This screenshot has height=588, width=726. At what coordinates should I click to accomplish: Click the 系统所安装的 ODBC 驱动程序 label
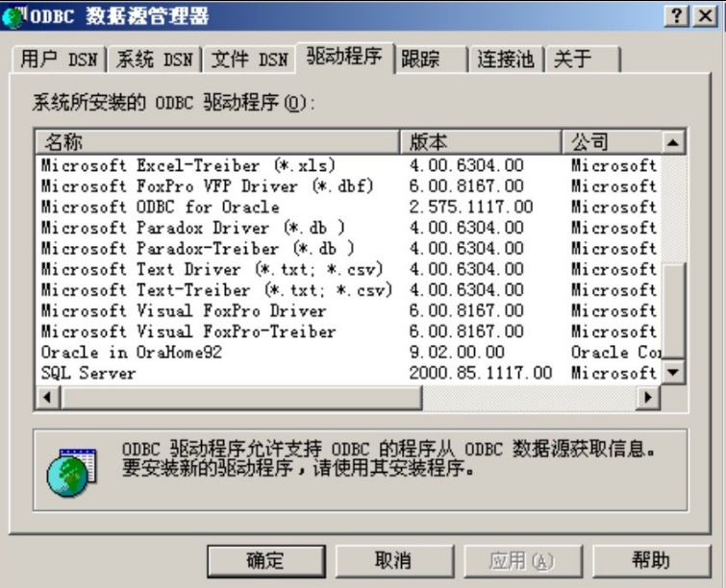pos(174,102)
